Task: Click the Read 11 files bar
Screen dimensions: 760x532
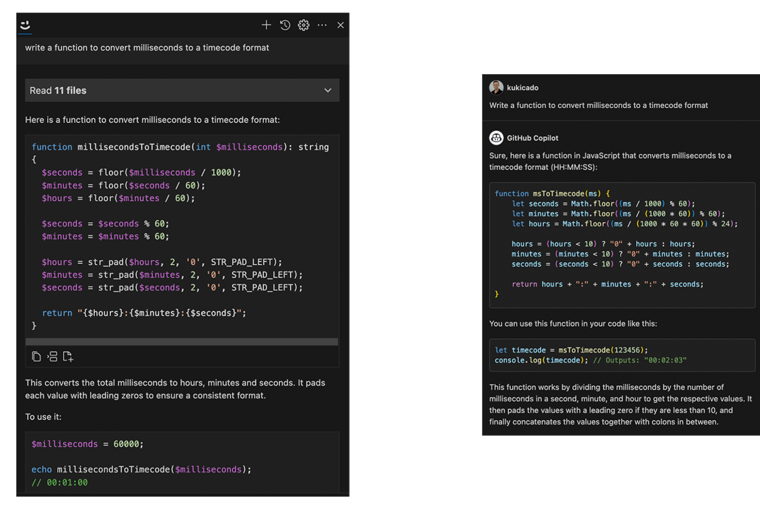Action: tap(182, 90)
